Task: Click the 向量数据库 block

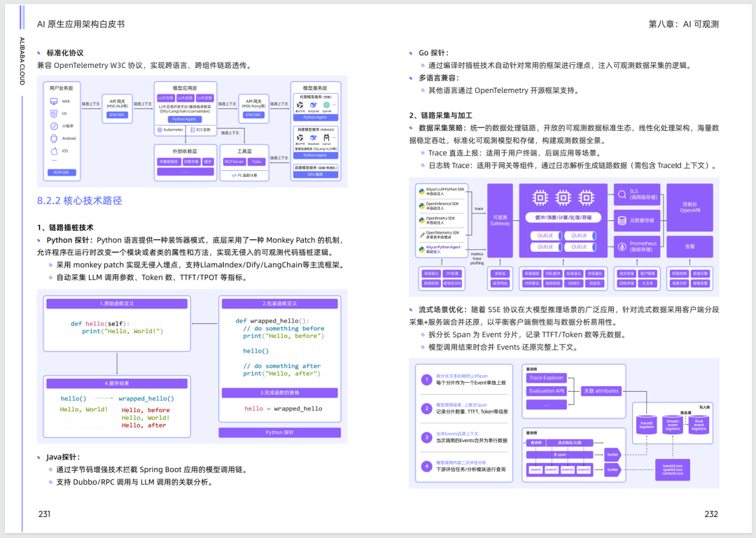Action: pos(169,162)
